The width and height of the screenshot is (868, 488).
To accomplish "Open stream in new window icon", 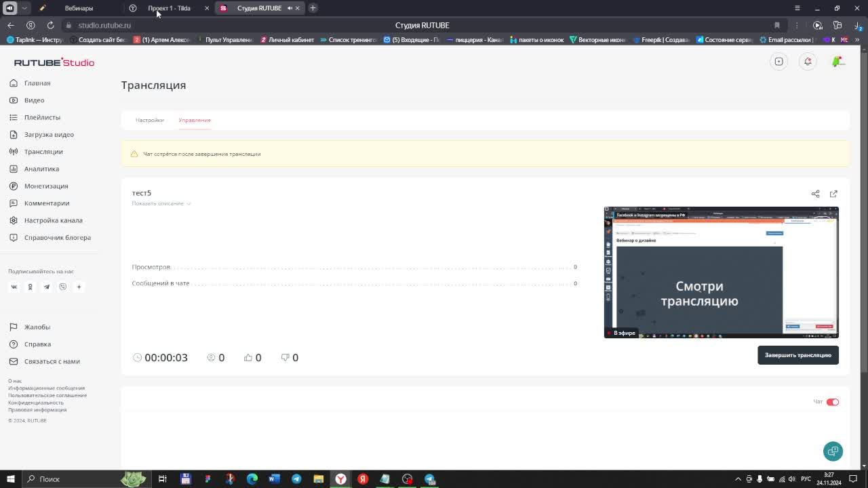I will coord(833,194).
